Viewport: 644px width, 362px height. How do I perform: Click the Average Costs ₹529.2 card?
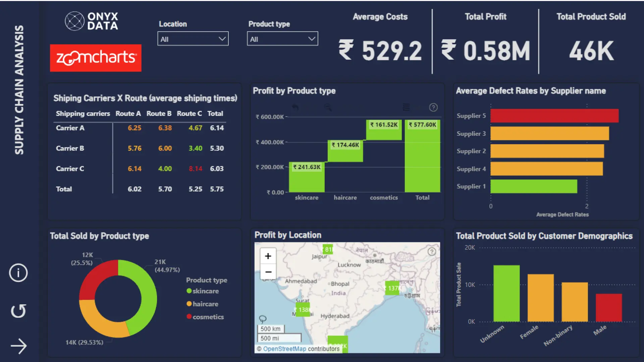coord(380,40)
